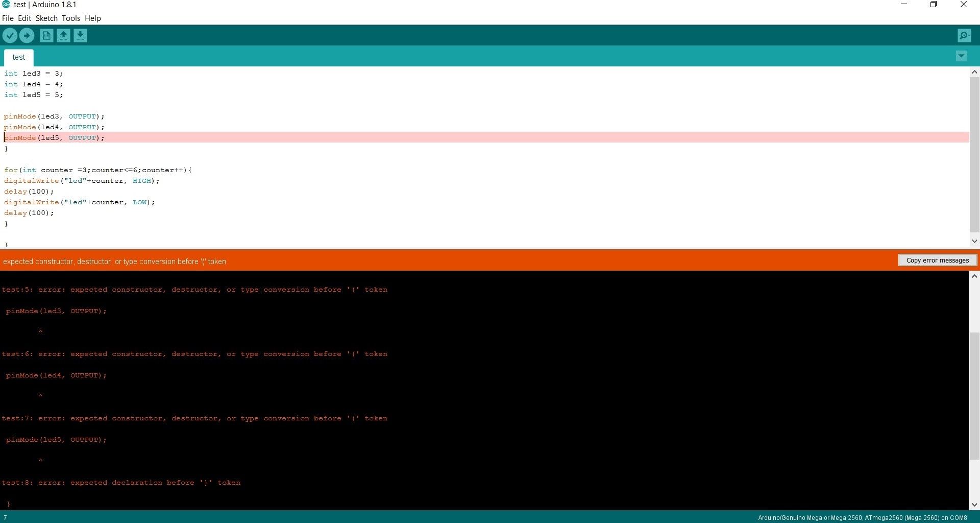Open a sketch with the Open icon

(x=63, y=35)
